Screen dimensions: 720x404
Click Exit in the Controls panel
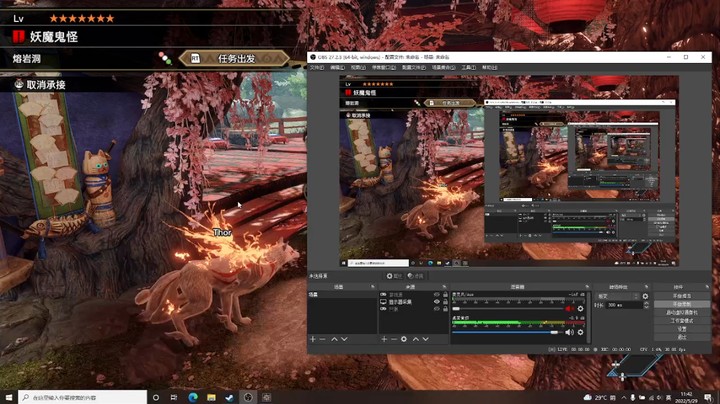pyautogui.click(x=682, y=337)
